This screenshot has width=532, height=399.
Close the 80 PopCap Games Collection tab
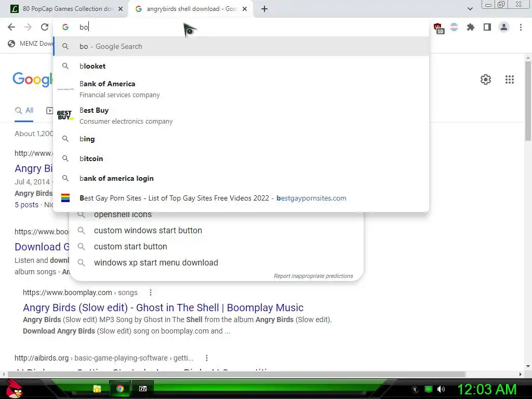tap(121, 9)
